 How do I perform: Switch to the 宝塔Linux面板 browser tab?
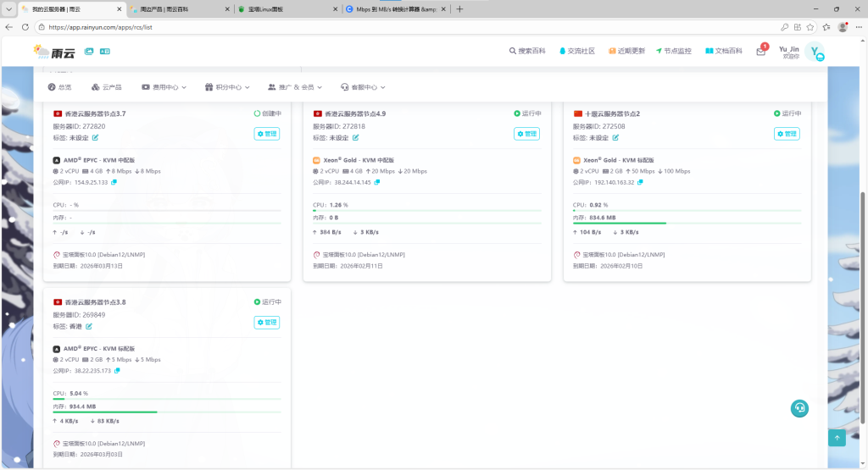click(284, 9)
